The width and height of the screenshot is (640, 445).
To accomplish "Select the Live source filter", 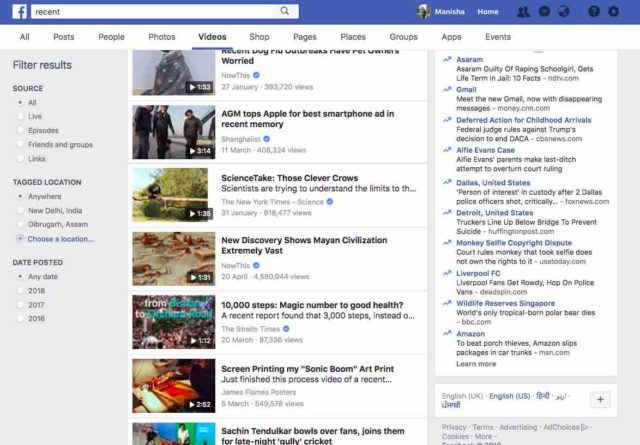I will coord(35,116).
